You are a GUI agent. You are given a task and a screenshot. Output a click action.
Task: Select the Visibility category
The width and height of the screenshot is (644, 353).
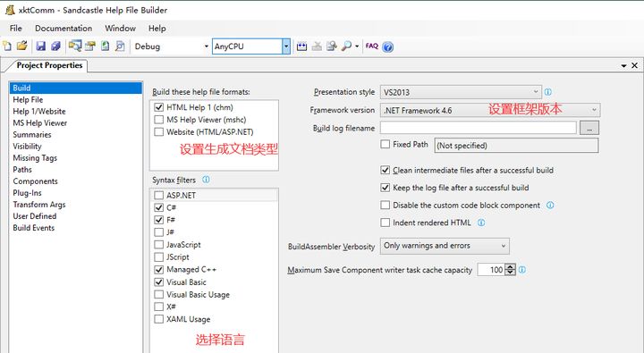75,147
